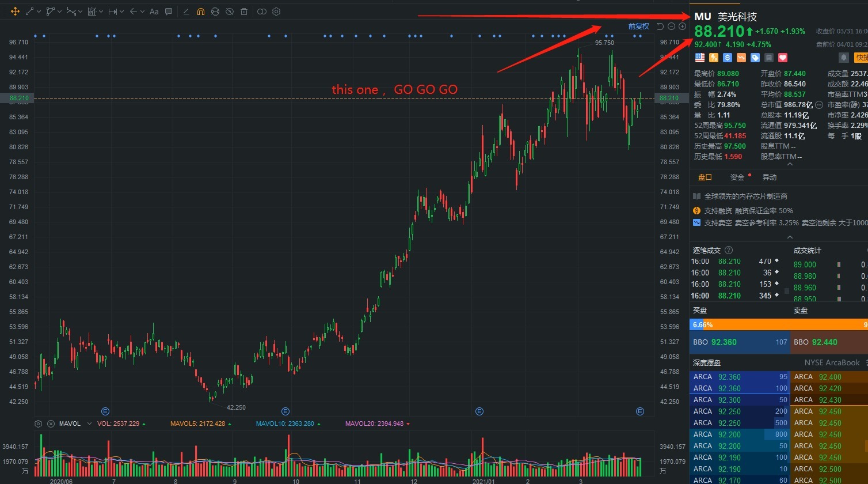The height and width of the screenshot is (484, 868).
Task: Open chart settings gear in toolbar
Action: [276, 12]
